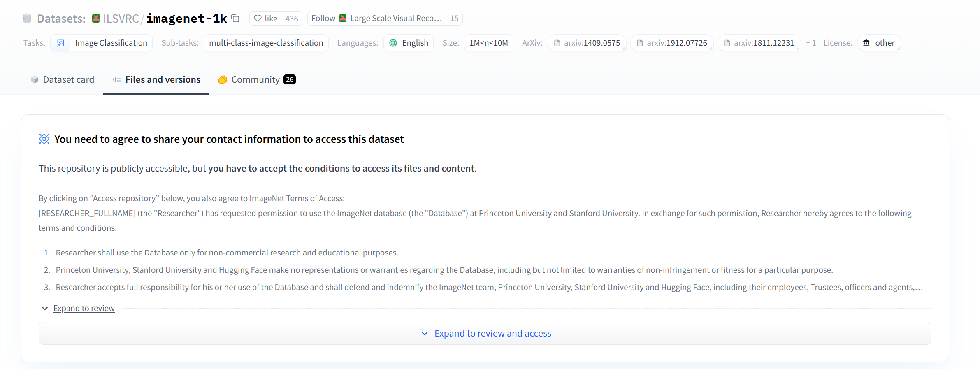The width and height of the screenshot is (980, 369).
Task: Select the English language tag
Action: [x=409, y=43]
